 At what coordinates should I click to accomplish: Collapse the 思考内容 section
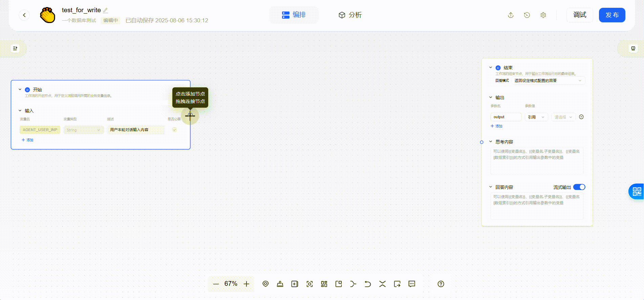[x=491, y=142]
